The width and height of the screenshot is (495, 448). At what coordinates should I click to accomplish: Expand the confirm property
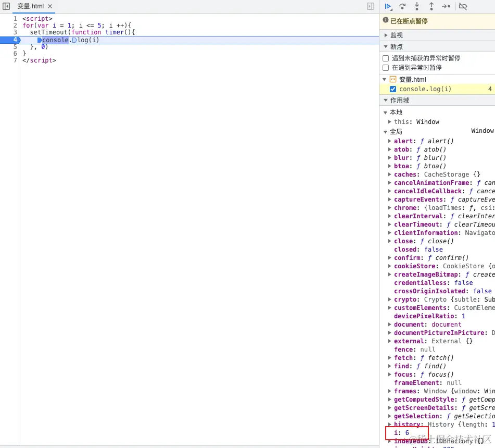pos(389,258)
